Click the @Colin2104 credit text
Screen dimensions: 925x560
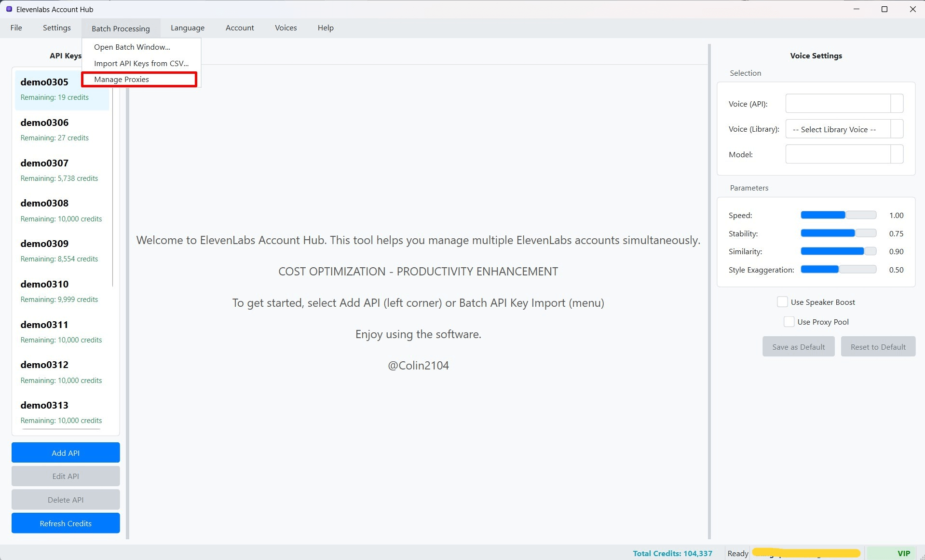(418, 366)
